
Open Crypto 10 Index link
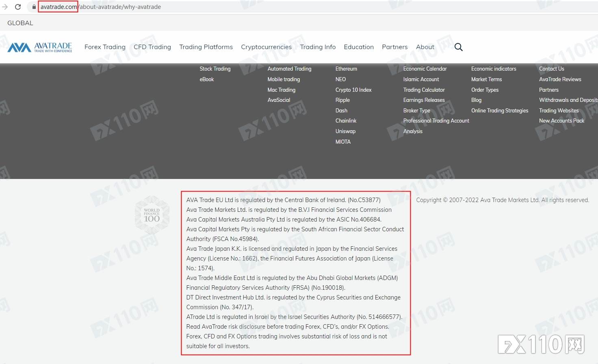[x=353, y=90]
